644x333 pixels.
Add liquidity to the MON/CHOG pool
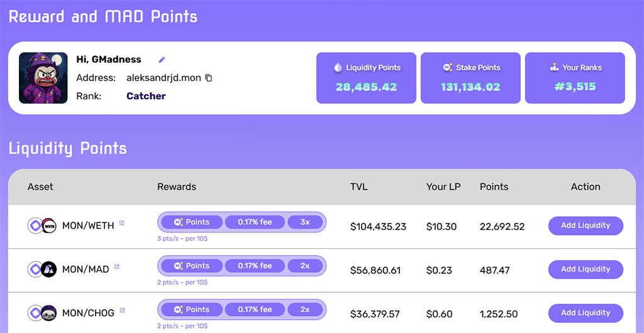[x=586, y=313]
